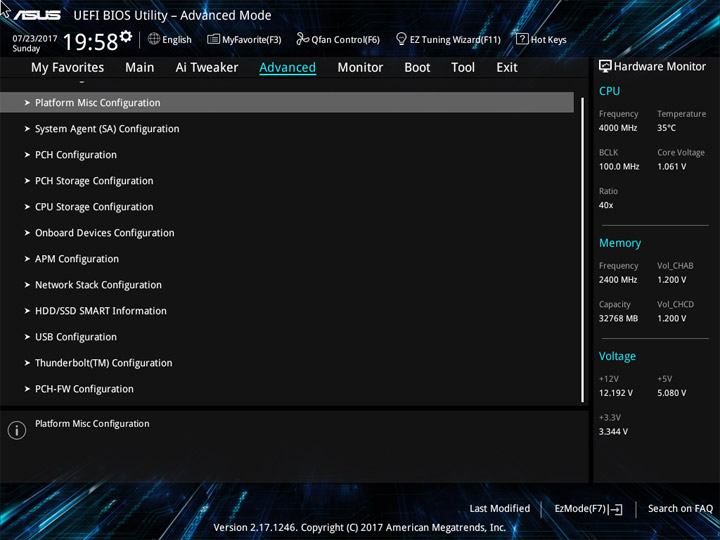View Last Modified settings

[x=500, y=509]
